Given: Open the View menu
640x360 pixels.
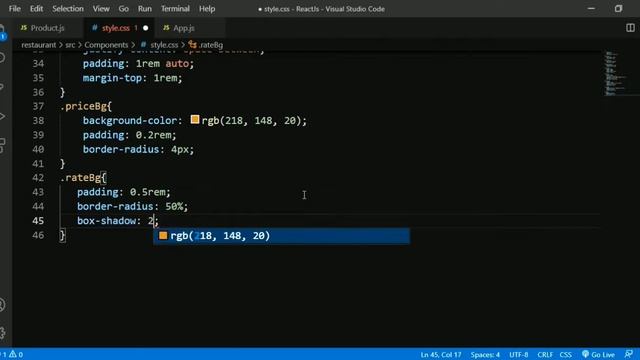Looking at the screenshot, I should coord(101,9).
